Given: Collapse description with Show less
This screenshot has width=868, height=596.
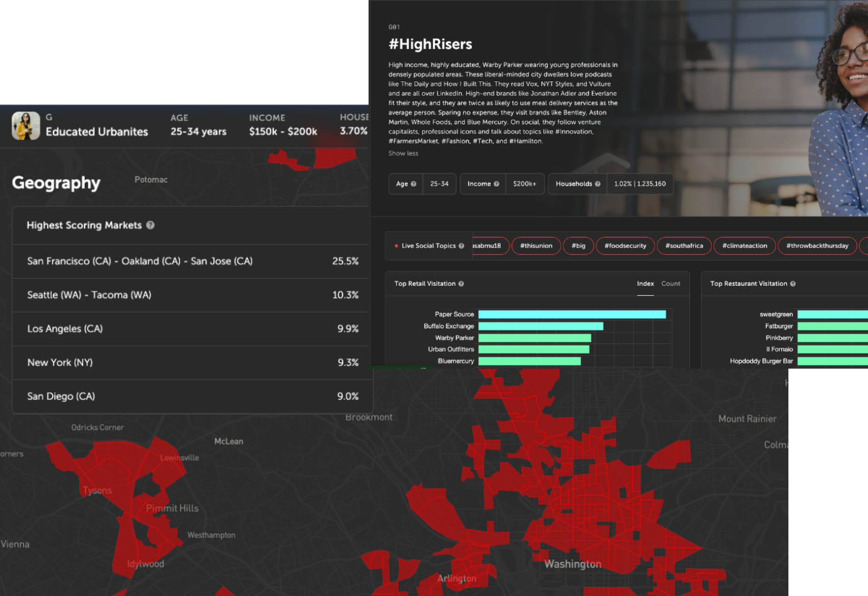Looking at the screenshot, I should [403, 153].
